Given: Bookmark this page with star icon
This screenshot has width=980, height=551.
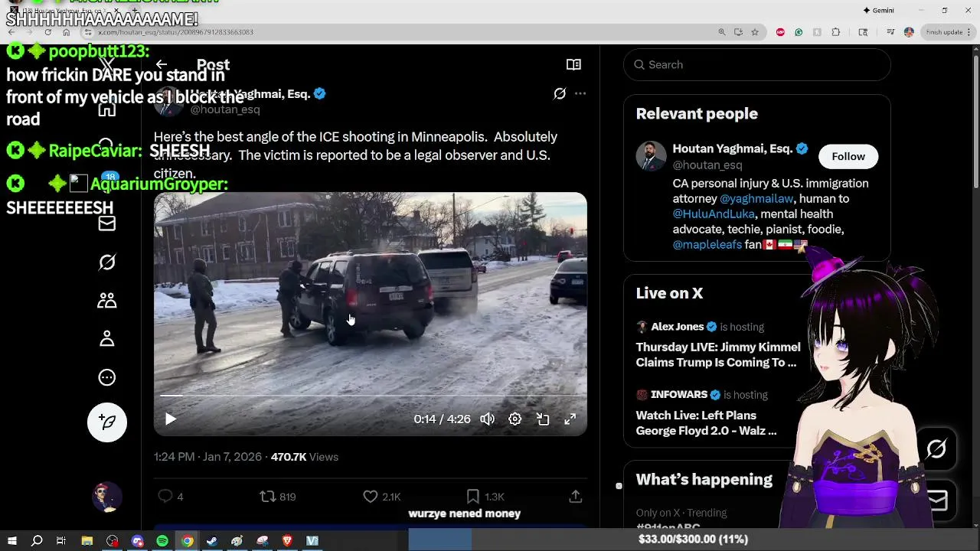Looking at the screenshot, I should [x=755, y=32].
